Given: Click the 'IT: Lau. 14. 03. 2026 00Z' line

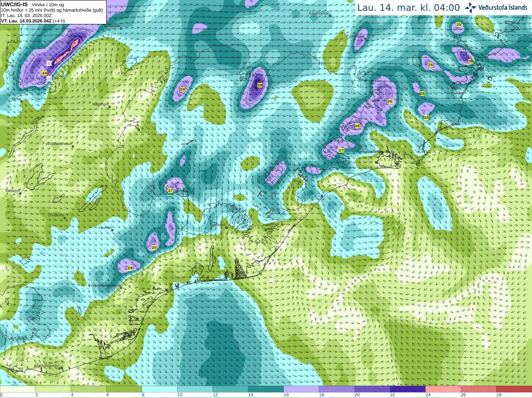Looking at the screenshot, I should [x=26, y=15].
